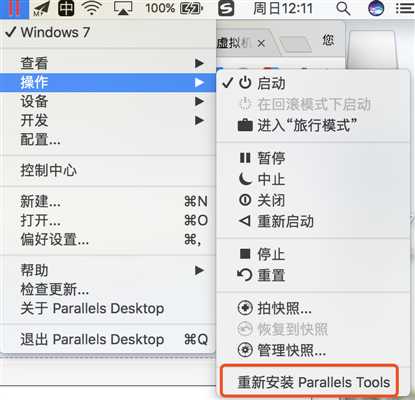This screenshot has width=415, height=400.
Task: Click the Wi-Fi status icon
Action: click(x=92, y=8)
